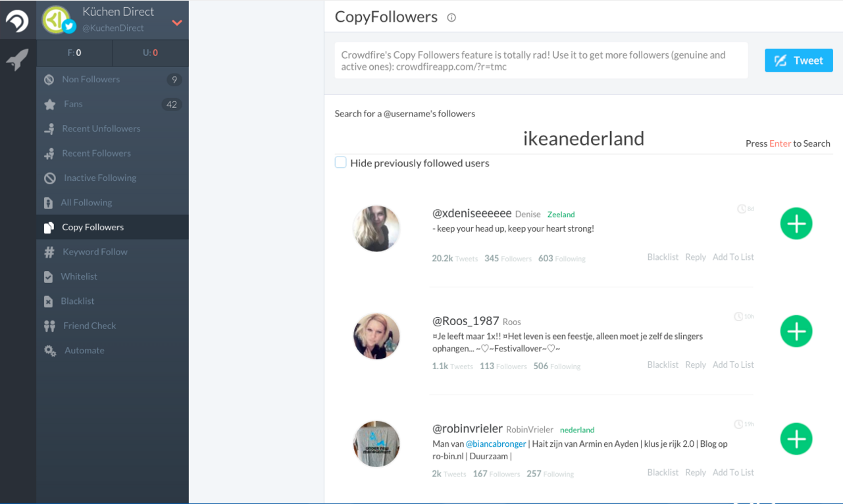Blacklist the @xdeniseeeeee user

click(x=663, y=257)
